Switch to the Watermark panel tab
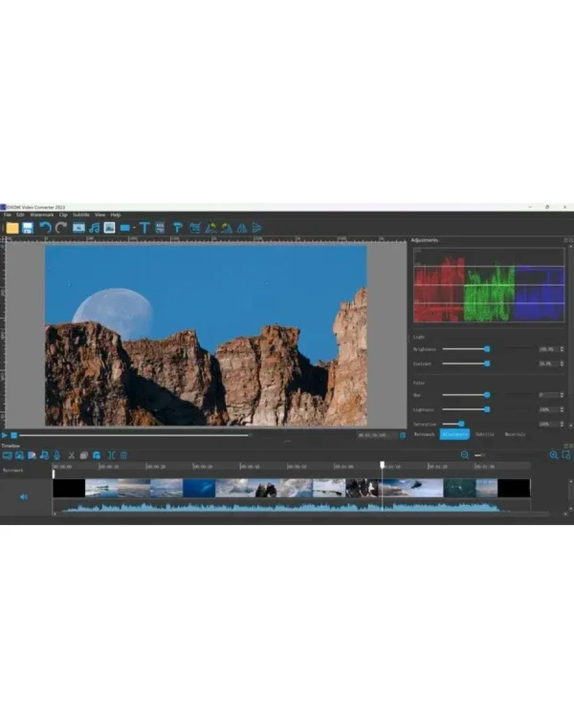 (x=425, y=434)
